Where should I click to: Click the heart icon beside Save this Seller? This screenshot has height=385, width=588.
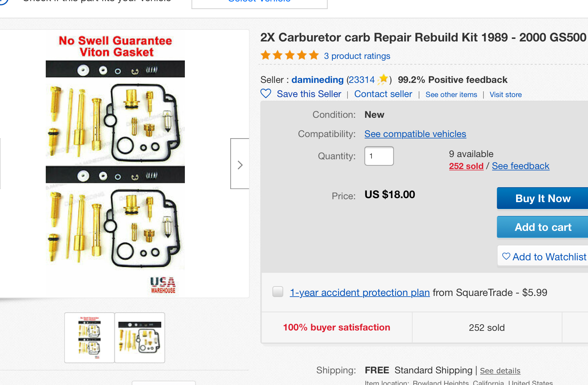[x=266, y=94]
